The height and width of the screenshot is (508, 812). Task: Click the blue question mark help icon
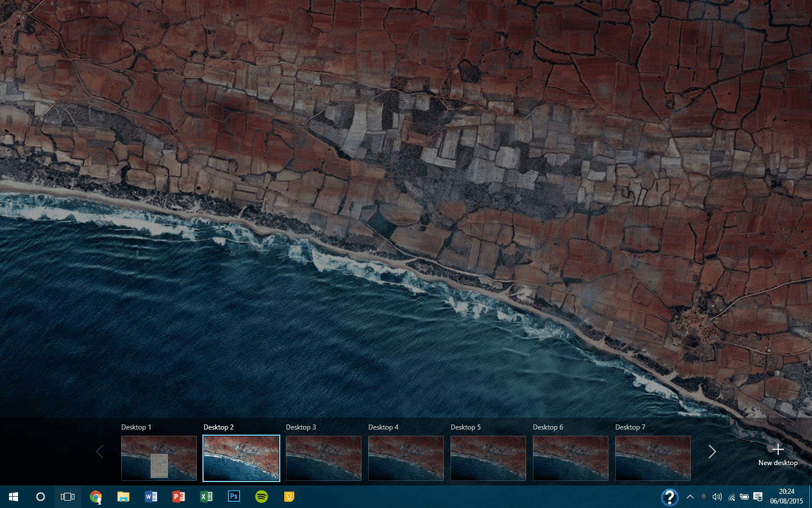[x=669, y=497]
